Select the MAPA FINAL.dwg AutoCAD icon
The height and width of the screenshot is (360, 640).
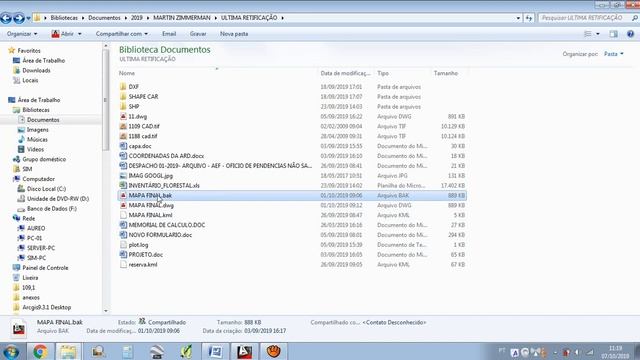click(123, 205)
